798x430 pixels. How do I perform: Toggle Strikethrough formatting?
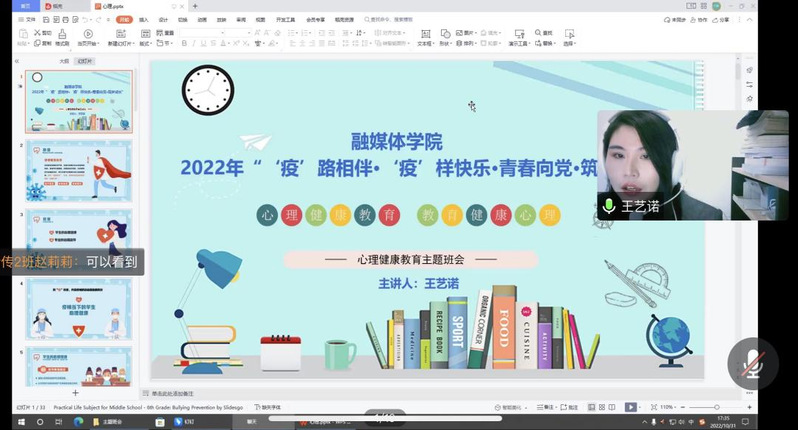coord(213,44)
